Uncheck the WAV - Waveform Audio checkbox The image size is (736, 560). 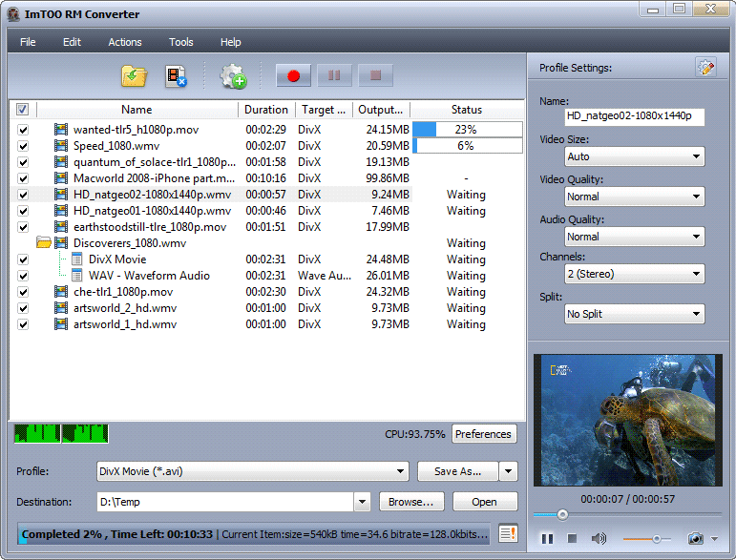click(x=23, y=276)
